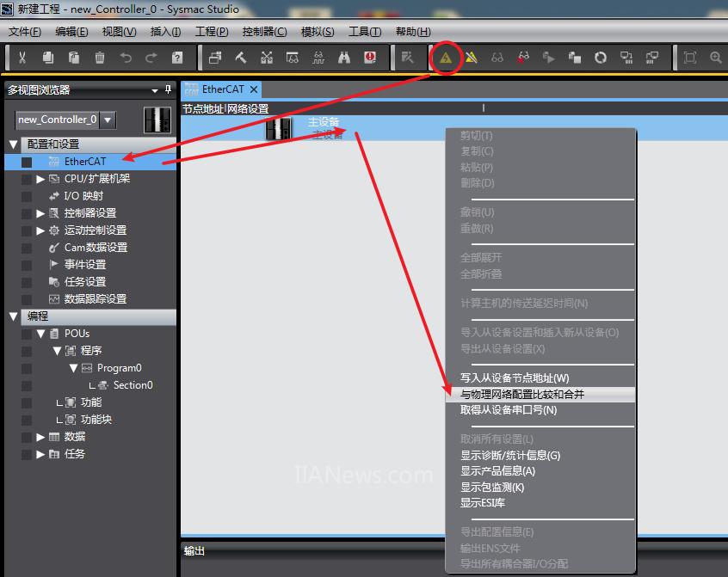The image size is (728, 577).
Task: Click the Paste toolbar icon
Action: [x=74, y=58]
